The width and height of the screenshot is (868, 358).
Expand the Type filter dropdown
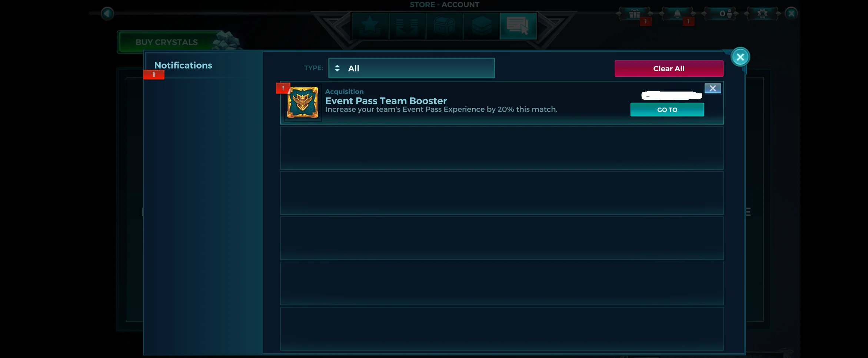[411, 68]
